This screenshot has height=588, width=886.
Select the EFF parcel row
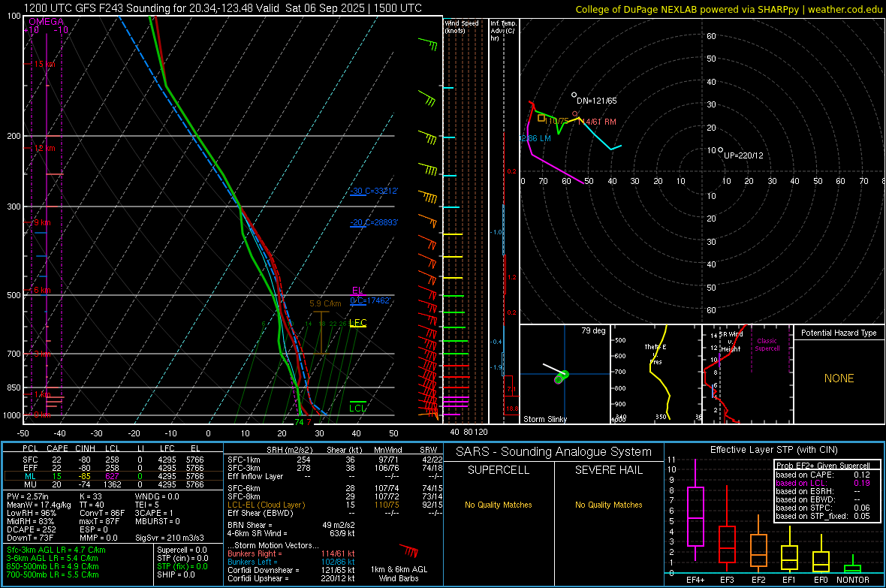coord(111,468)
